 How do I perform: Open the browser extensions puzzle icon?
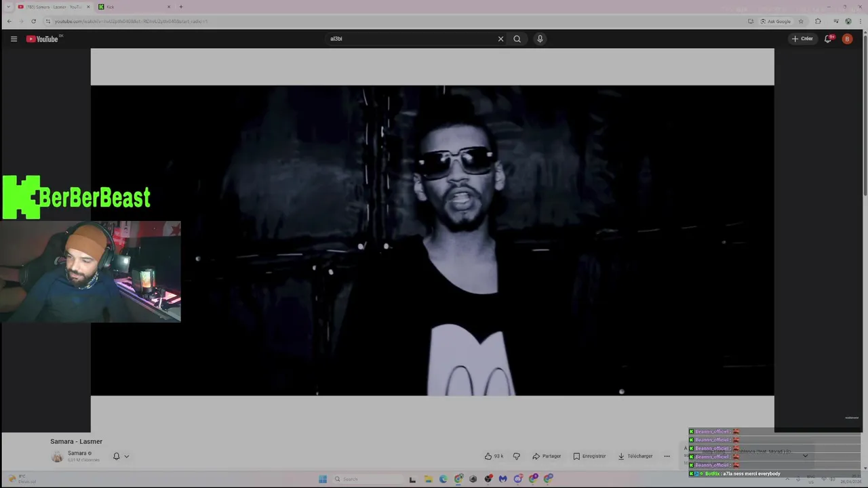[x=818, y=21]
